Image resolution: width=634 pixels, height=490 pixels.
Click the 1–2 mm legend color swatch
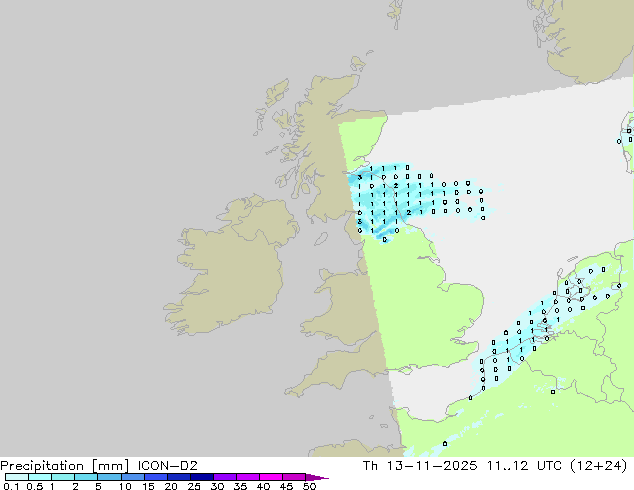(63, 477)
